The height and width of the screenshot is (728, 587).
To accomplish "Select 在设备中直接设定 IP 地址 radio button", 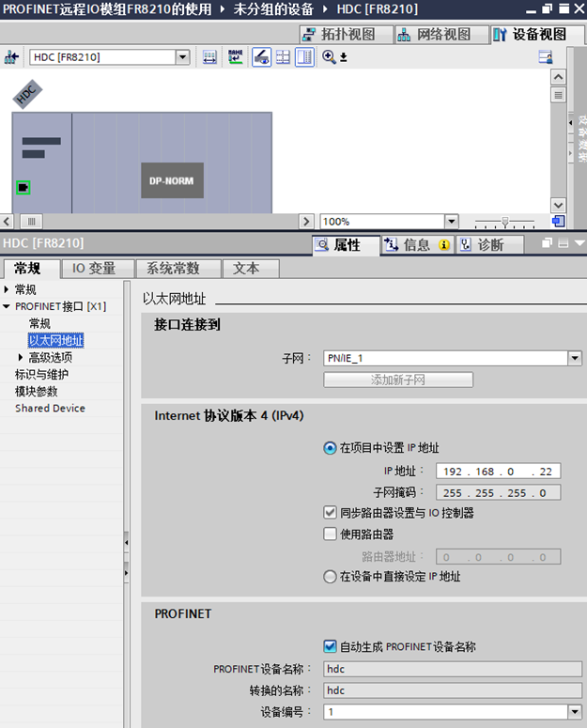I will click(330, 577).
